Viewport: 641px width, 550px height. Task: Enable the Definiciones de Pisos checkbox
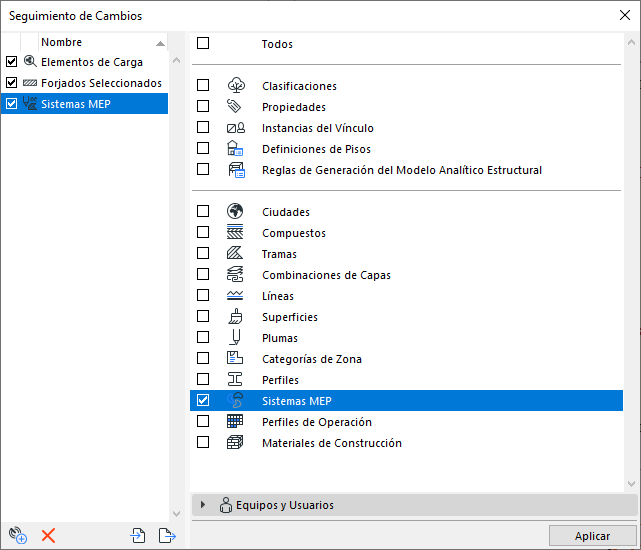203,148
